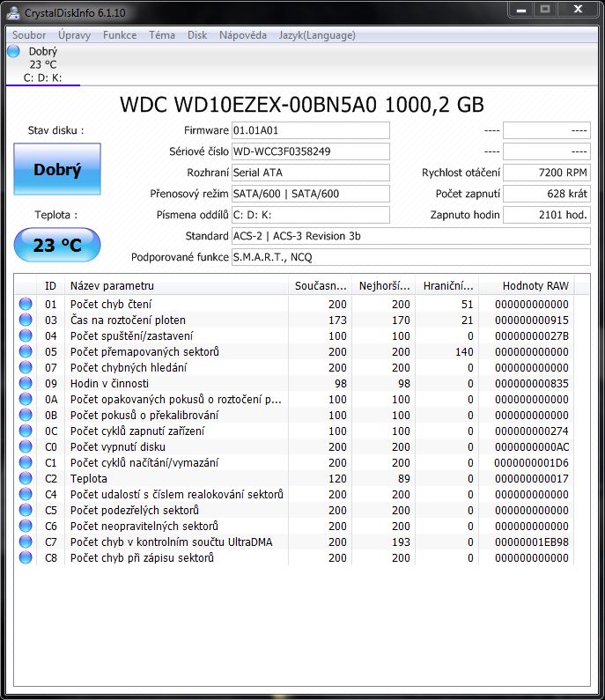This screenshot has width=605, height=700.
Task: Click the blue status orb in disk tab
Action: (14, 51)
